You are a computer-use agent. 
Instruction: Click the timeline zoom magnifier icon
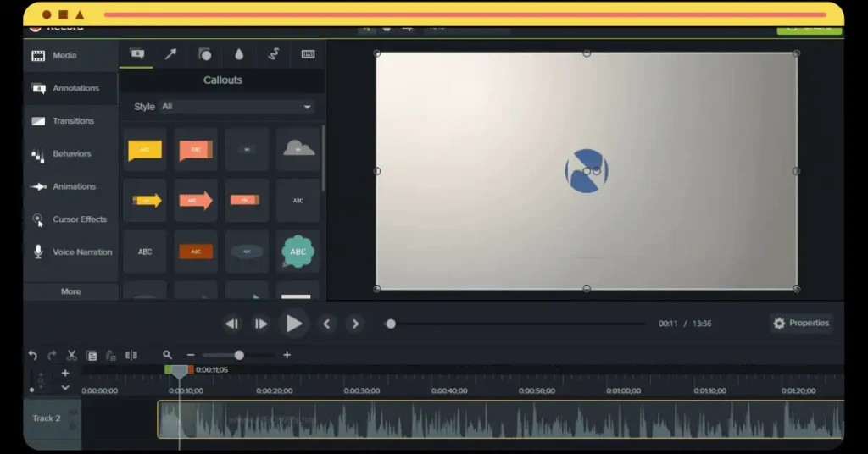[167, 355]
